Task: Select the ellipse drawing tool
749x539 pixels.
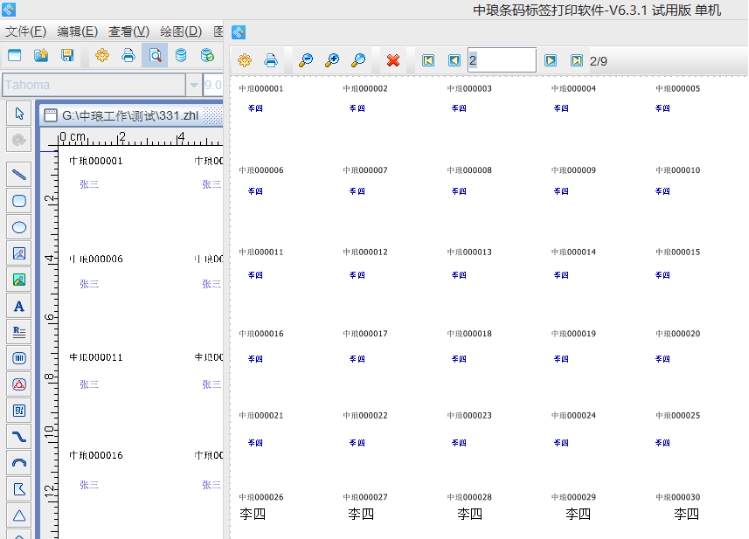Action: pos(18,227)
